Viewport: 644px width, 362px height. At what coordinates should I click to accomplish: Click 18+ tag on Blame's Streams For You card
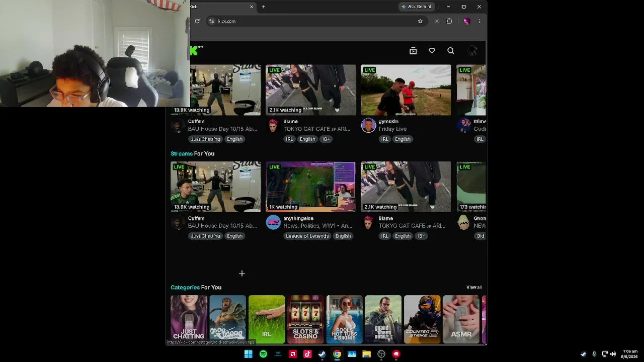(x=421, y=236)
